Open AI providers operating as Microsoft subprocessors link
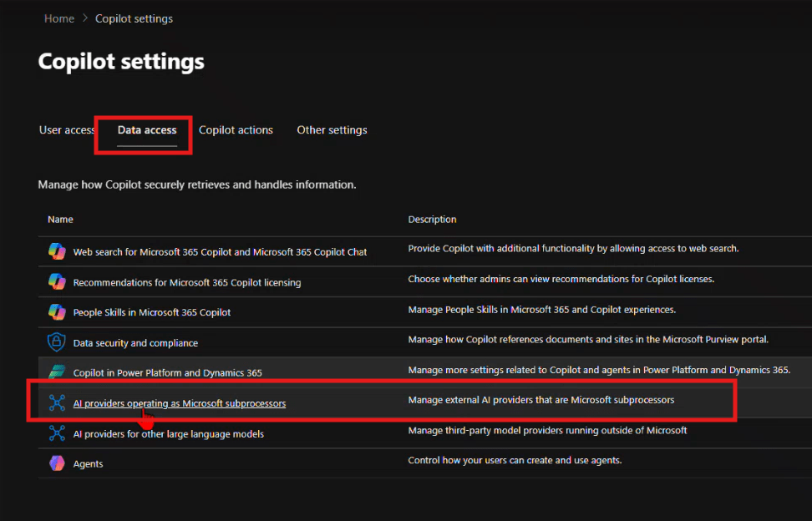 tap(180, 403)
